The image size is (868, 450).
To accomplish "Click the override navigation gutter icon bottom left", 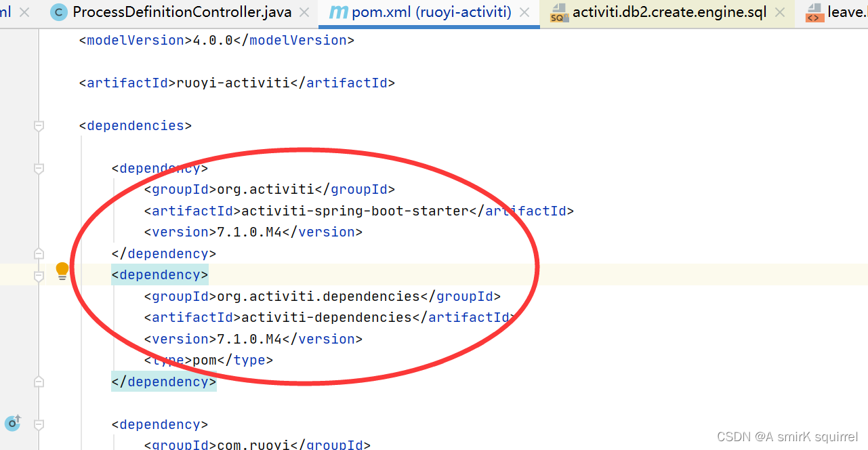I will point(12,423).
